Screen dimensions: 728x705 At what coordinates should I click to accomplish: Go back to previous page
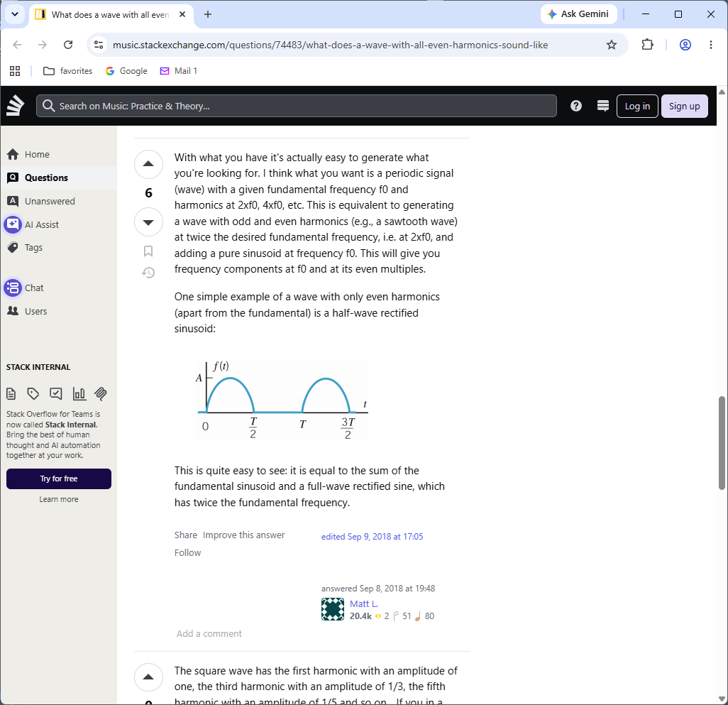[x=17, y=45]
